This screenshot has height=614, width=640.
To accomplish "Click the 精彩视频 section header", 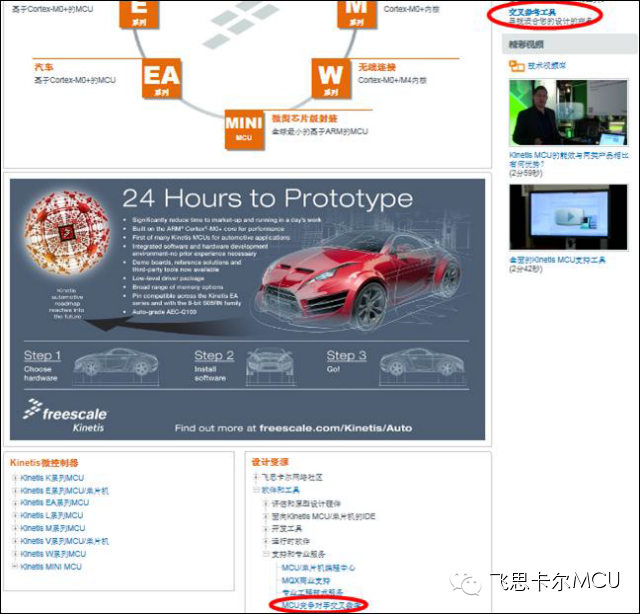I will (x=569, y=44).
